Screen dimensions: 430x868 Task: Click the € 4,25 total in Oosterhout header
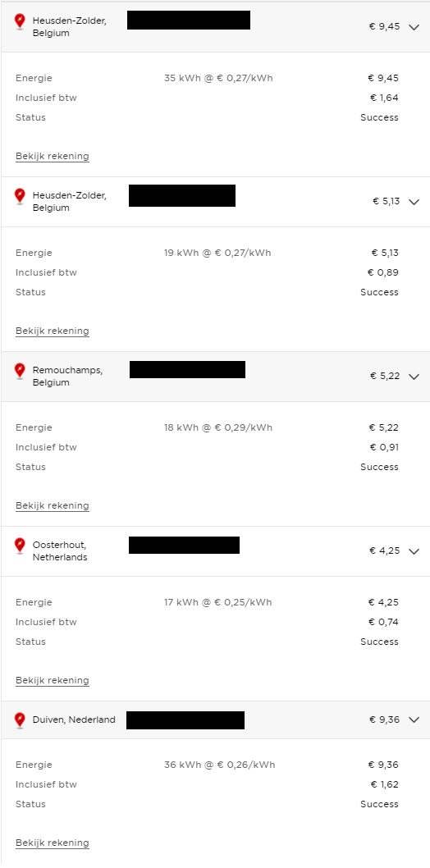pyautogui.click(x=385, y=550)
